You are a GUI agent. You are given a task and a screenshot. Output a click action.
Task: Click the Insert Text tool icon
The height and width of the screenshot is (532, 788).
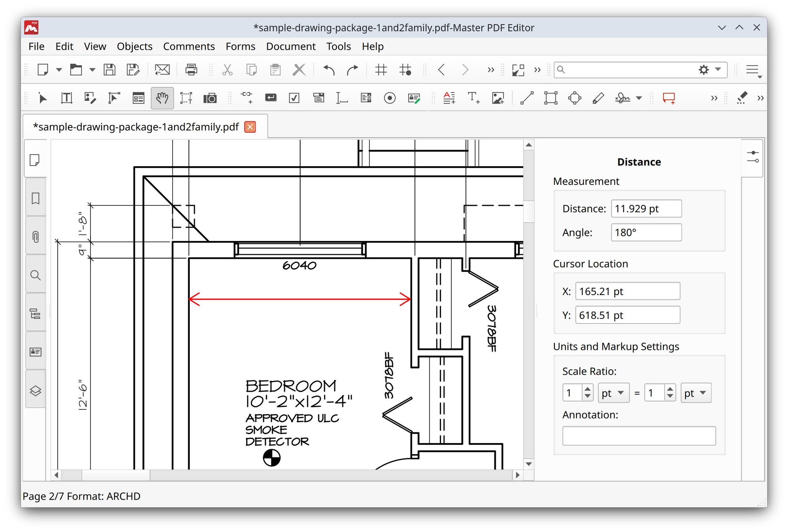[x=473, y=98]
